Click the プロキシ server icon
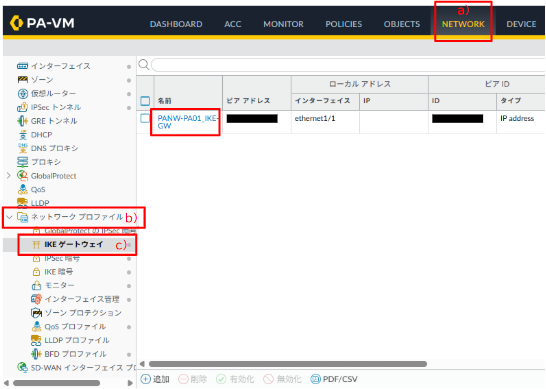 click(23, 162)
